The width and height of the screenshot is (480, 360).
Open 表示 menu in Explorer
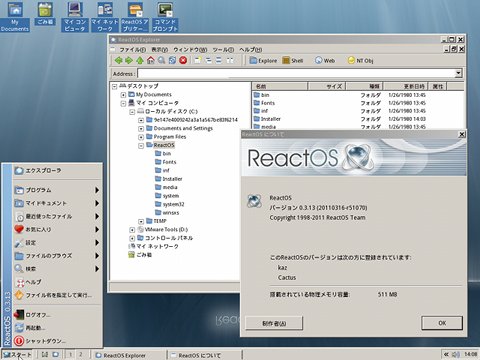[159, 50]
